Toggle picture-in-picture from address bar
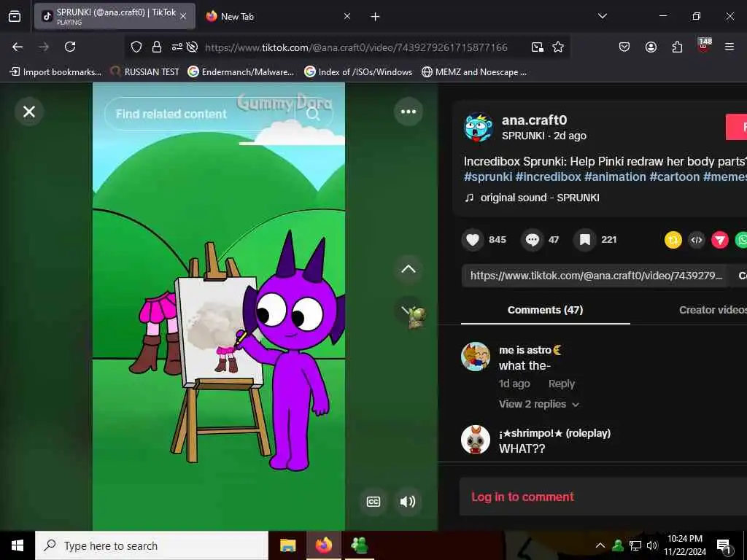Image resolution: width=747 pixels, height=560 pixels. [538, 47]
